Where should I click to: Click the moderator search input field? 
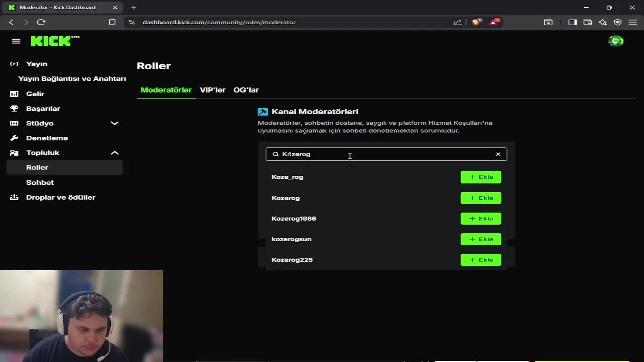coord(386,154)
